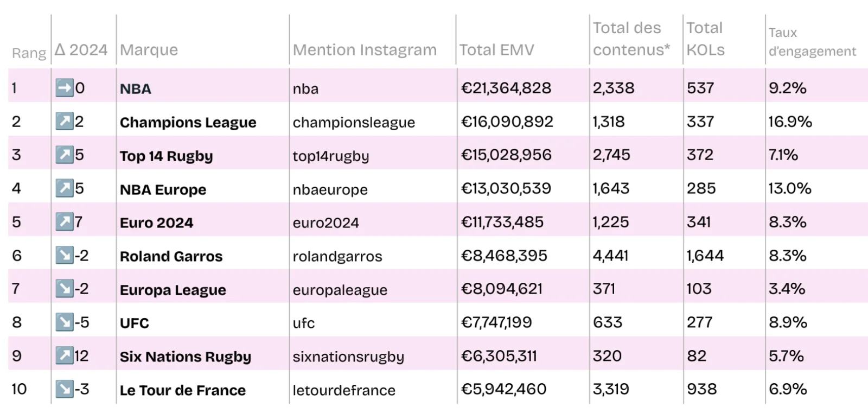Click the championsleague Instagram mention
868x419 pixels.
pos(354,123)
